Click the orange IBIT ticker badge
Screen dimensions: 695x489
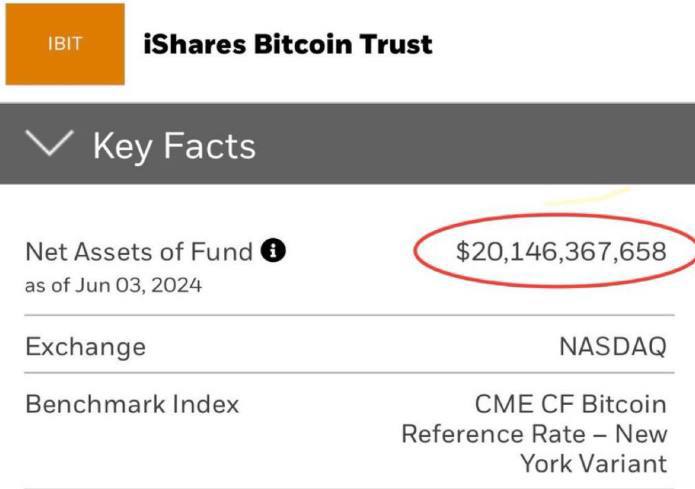[65, 44]
